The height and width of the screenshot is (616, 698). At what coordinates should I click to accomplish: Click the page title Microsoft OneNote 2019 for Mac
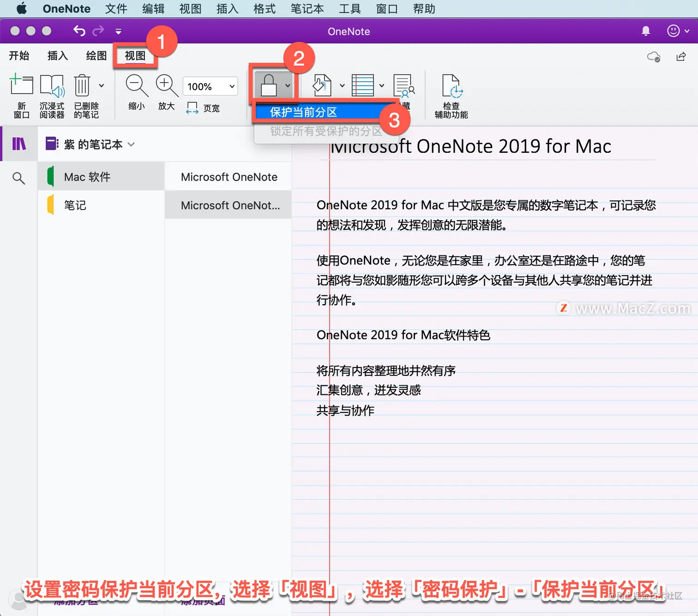point(471,146)
